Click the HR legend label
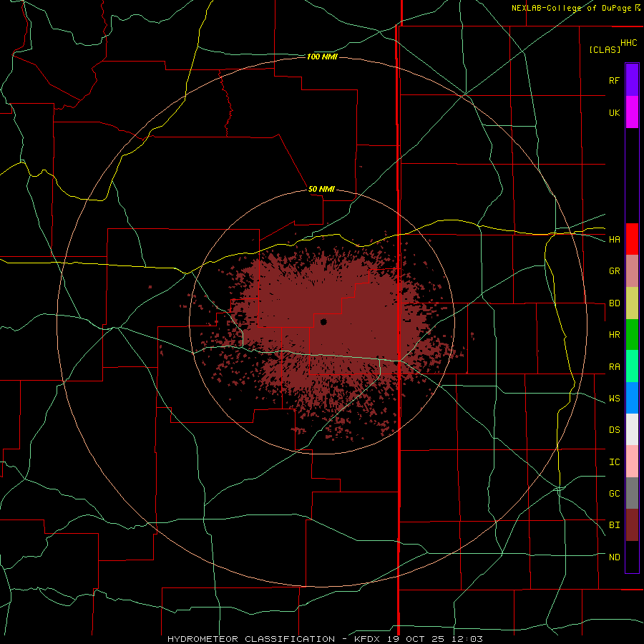Viewport: 644px width, 644px height. click(x=614, y=335)
